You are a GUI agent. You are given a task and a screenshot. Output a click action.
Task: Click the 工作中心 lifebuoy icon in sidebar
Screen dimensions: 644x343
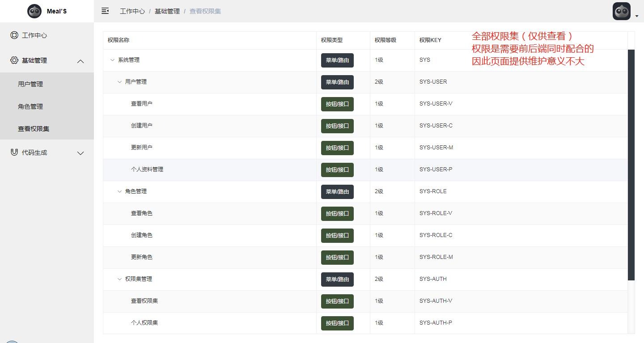(x=14, y=35)
